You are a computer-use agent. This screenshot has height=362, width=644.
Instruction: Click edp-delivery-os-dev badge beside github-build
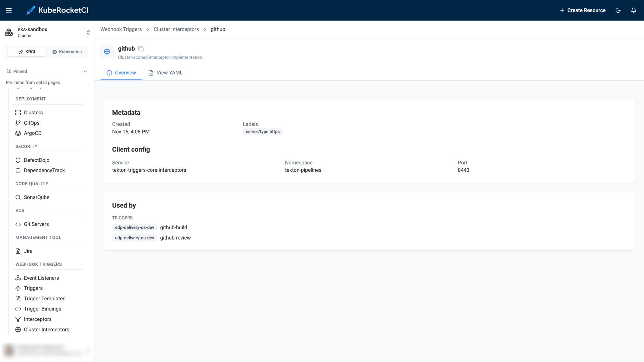click(134, 227)
